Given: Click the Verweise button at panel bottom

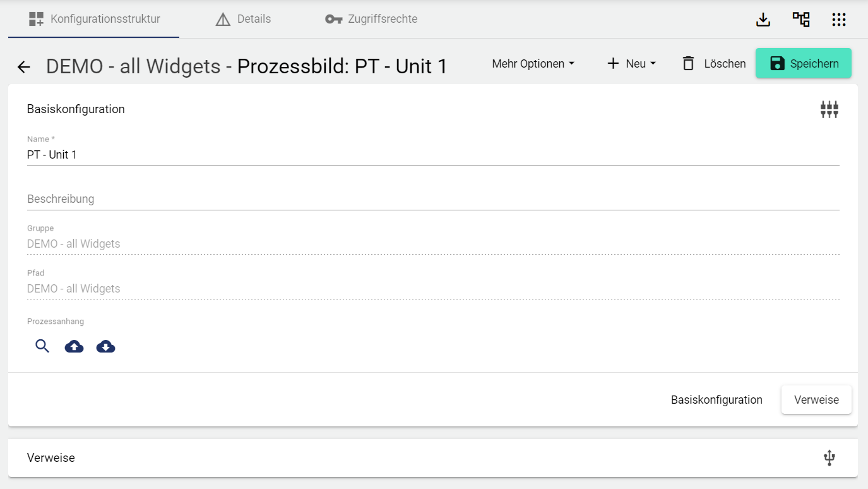Looking at the screenshot, I should [816, 400].
